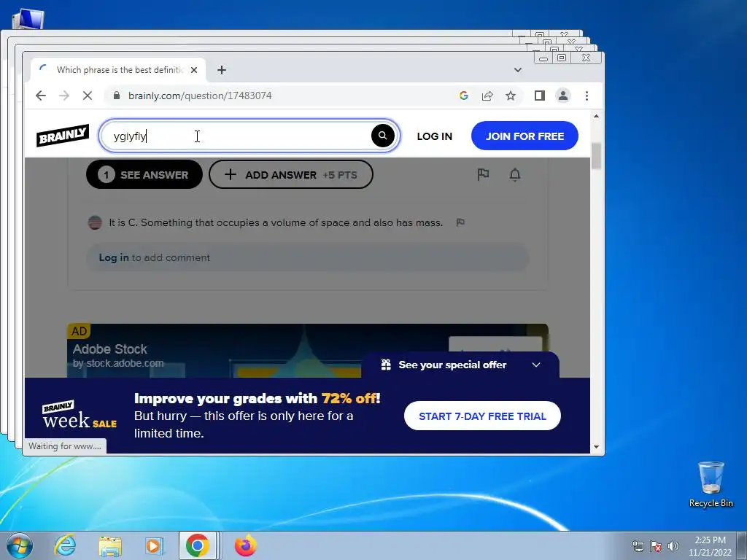This screenshot has height=560, width=747.
Task: Open the Recycle Bin desktop icon
Action: [711, 484]
